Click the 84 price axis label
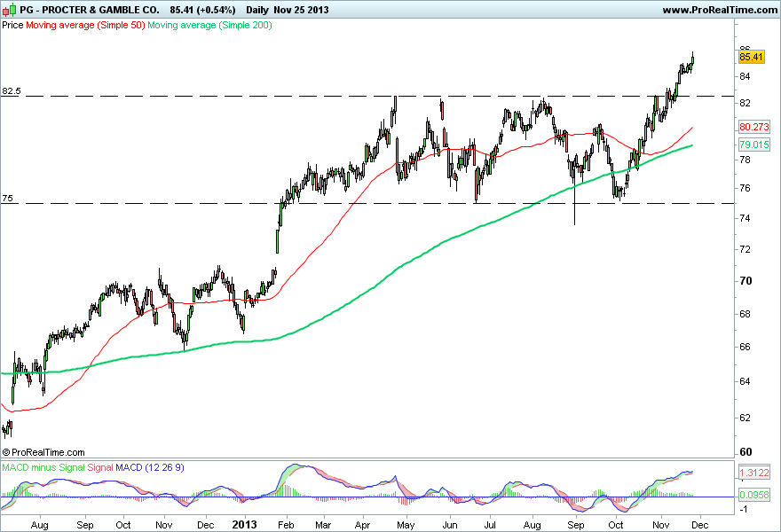The height and width of the screenshot is (532, 781). pos(745,76)
